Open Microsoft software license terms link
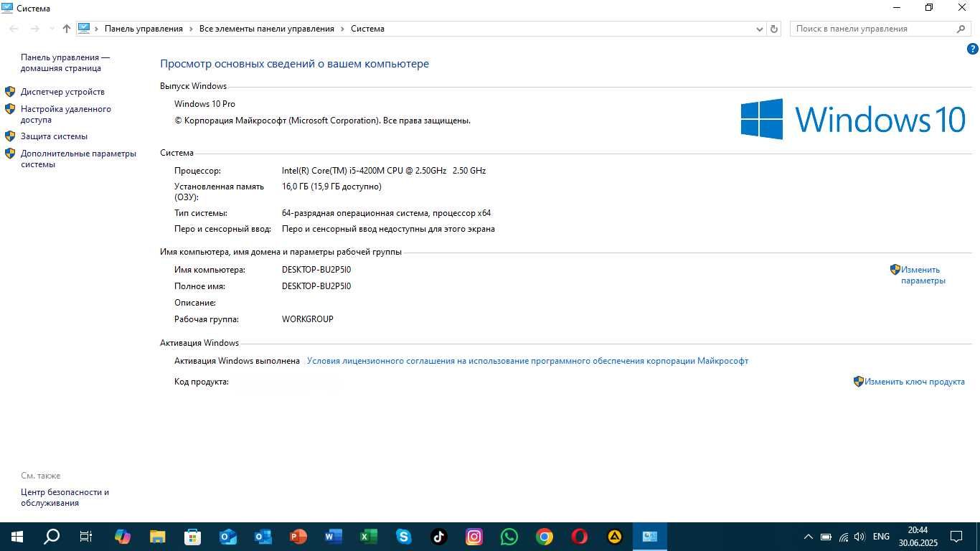980x551 pixels. pos(527,361)
